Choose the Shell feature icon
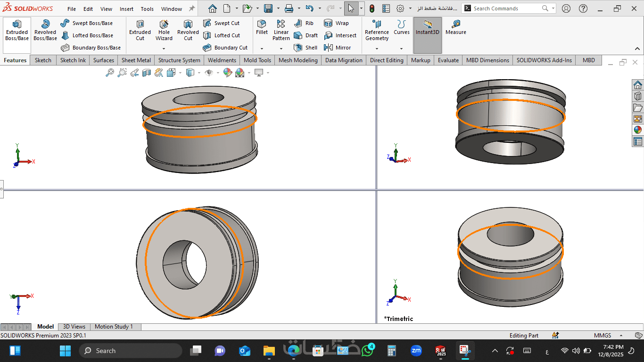The image size is (644, 362). (x=305, y=48)
